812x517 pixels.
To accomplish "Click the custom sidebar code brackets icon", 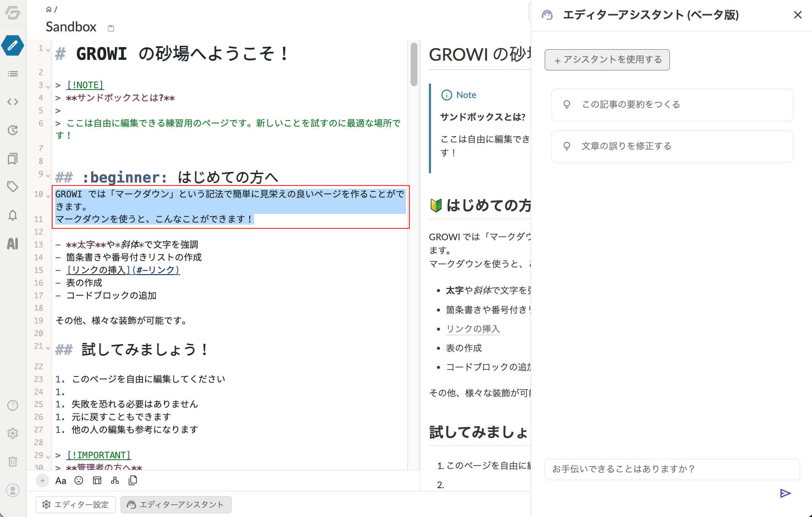I will [x=13, y=102].
